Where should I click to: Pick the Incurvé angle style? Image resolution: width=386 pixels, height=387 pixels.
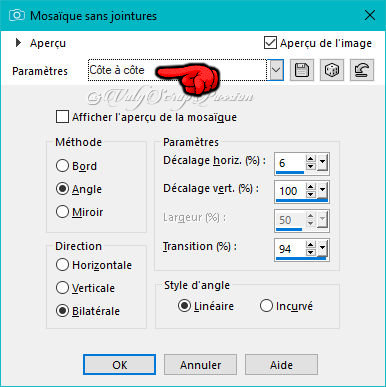point(266,306)
